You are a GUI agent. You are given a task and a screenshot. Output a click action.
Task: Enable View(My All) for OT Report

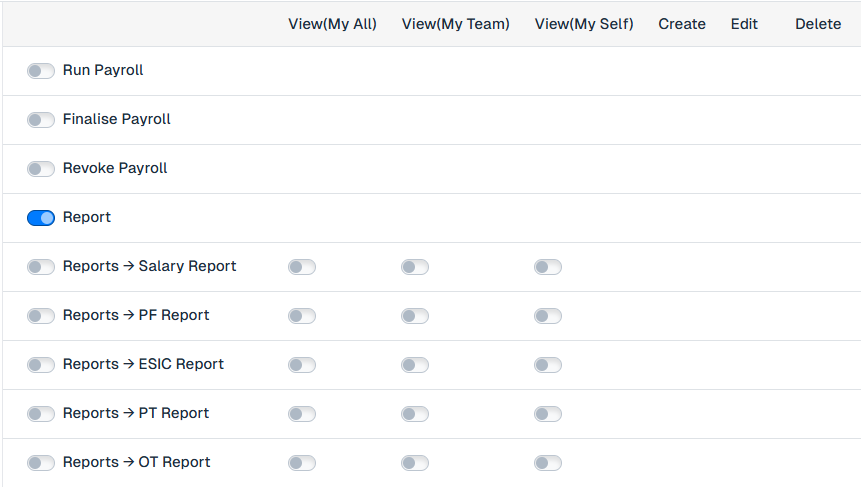click(x=302, y=463)
